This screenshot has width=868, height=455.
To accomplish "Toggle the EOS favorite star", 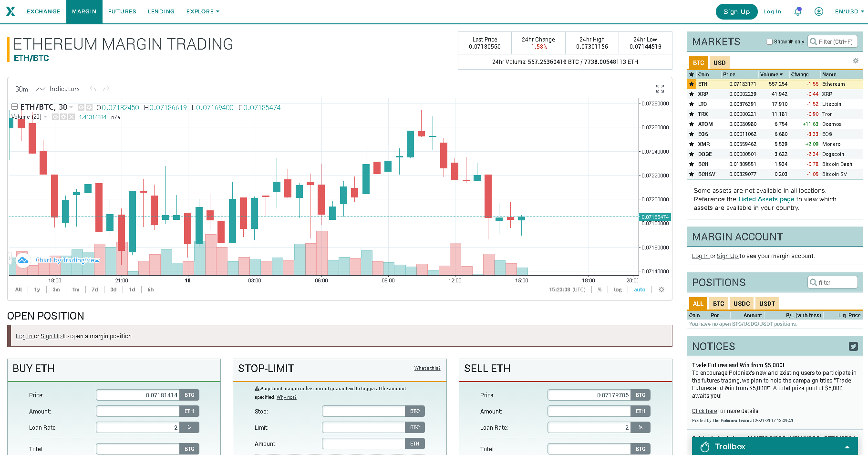I will click(x=692, y=134).
